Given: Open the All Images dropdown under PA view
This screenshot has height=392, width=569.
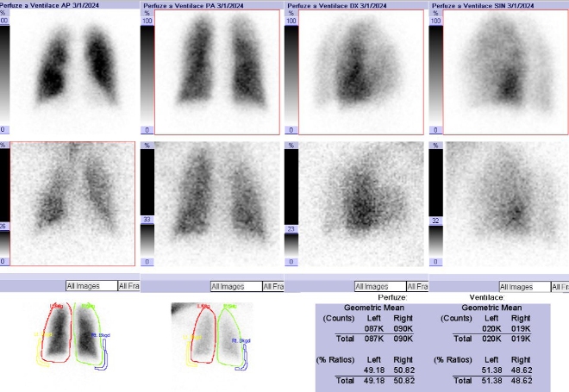Looking at the screenshot, I should 235,286.
